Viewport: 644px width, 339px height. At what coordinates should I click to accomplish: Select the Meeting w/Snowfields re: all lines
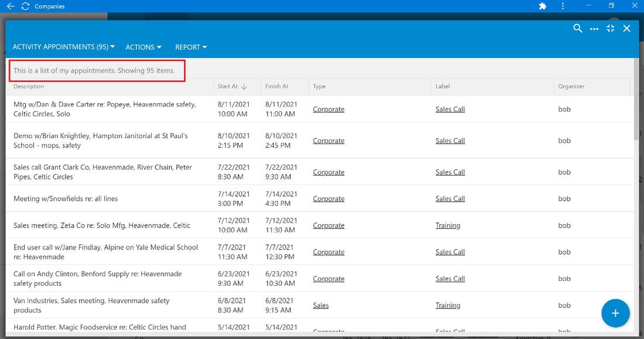click(66, 199)
